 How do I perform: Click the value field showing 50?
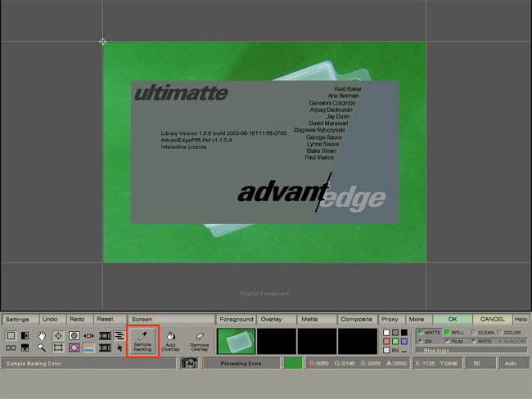(480, 363)
